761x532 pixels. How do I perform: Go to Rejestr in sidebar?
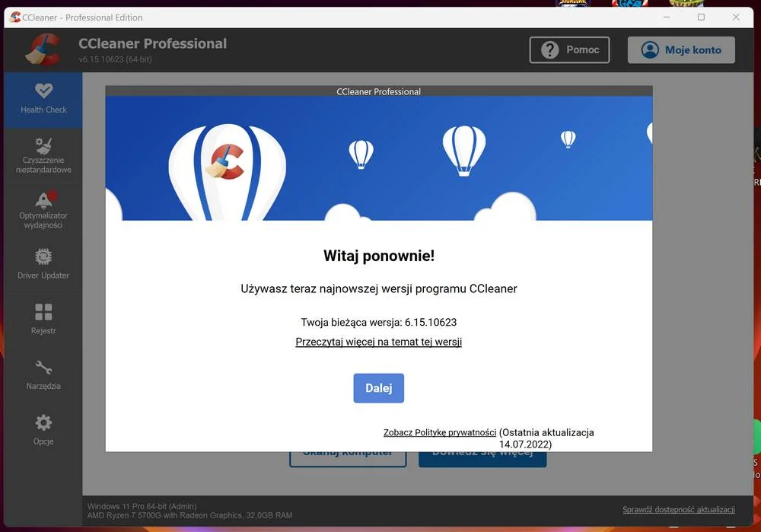point(43,320)
